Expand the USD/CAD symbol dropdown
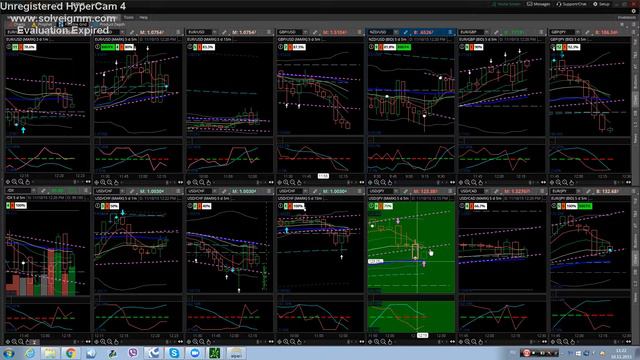Viewport: 640px width, 360px height. tap(487, 191)
